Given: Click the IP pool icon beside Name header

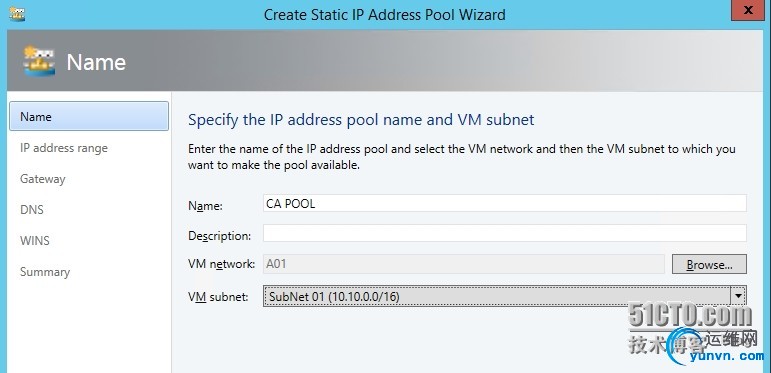Looking at the screenshot, I should tap(39, 61).
